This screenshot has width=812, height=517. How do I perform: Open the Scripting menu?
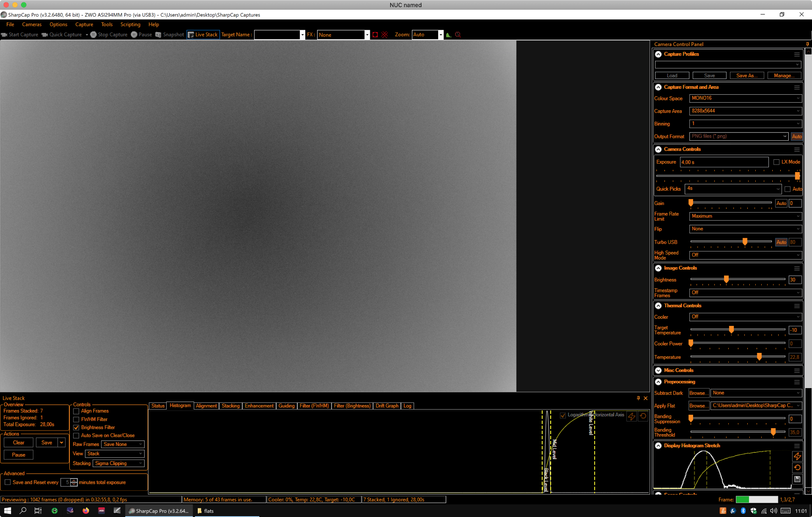click(x=130, y=25)
